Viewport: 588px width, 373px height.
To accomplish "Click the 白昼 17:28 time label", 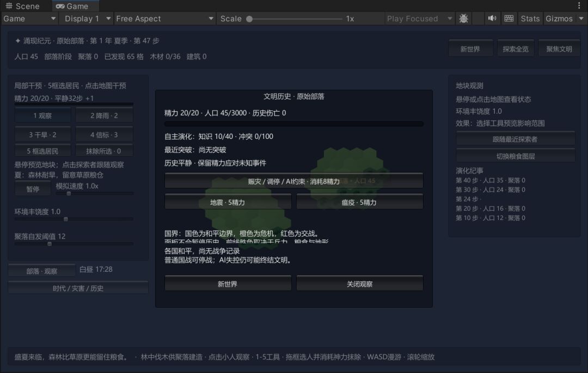I will click(x=96, y=269).
